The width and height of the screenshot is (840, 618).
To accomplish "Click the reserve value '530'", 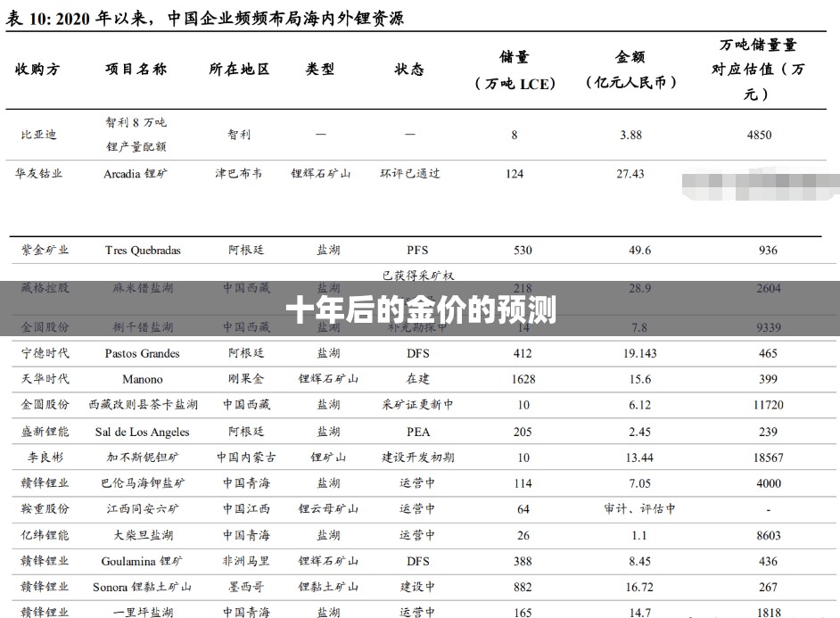I will [523, 250].
